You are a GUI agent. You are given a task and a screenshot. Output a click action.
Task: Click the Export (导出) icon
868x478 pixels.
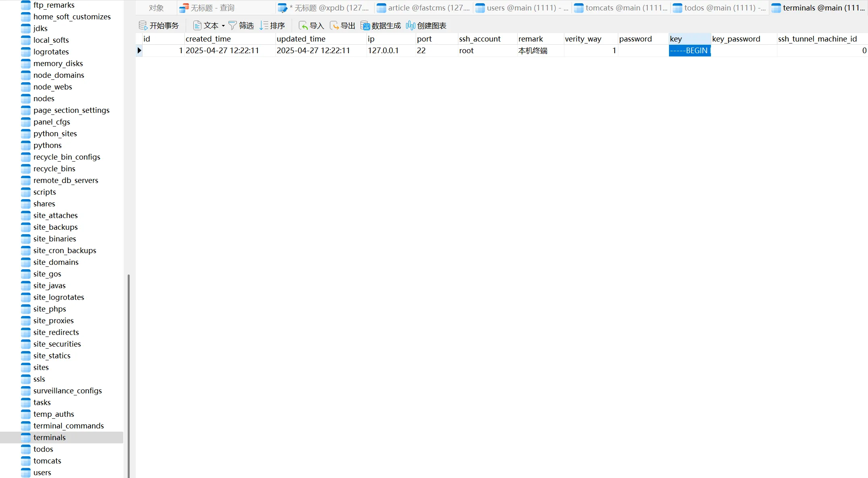click(x=334, y=25)
